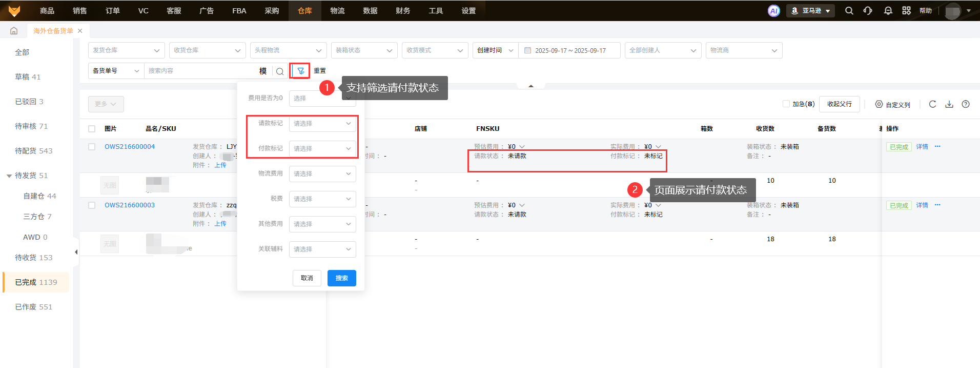Open the 财务 top menu
This screenshot has height=368, width=980.
403,11
